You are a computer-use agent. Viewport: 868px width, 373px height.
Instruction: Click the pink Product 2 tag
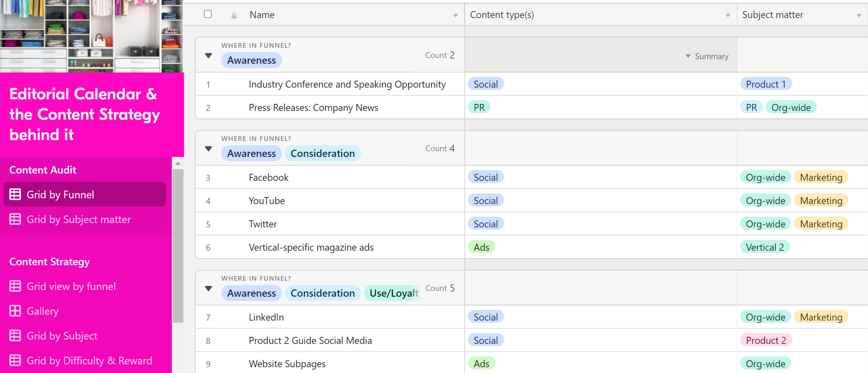(x=766, y=340)
